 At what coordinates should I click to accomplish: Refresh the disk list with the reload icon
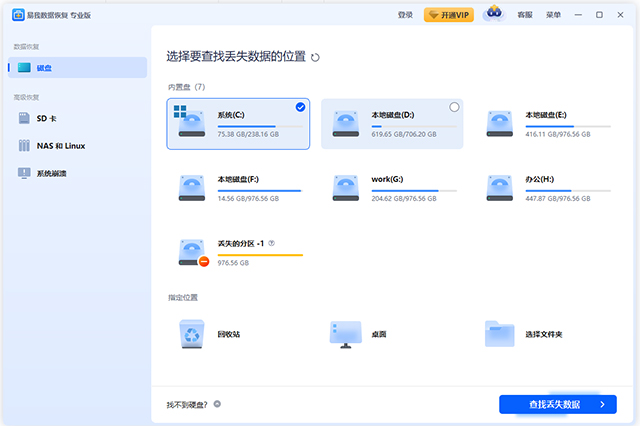point(315,58)
